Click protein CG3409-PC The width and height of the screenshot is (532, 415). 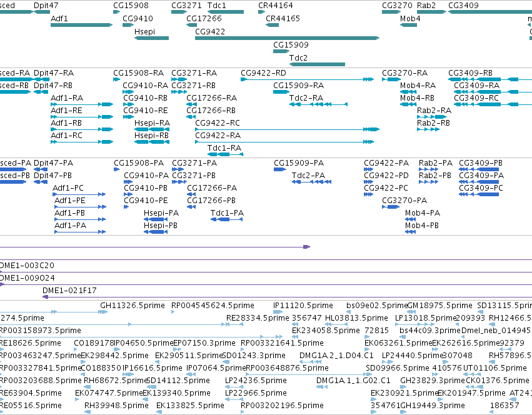click(479, 194)
